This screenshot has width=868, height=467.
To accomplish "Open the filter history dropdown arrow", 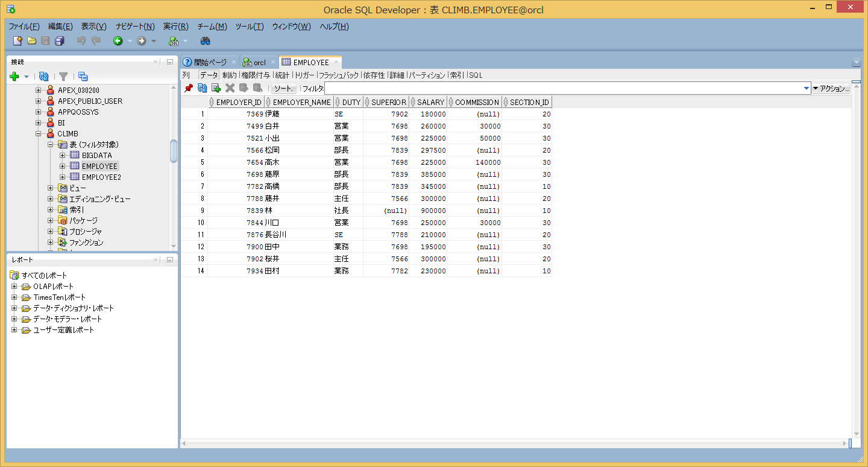I will pyautogui.click(x=807, y=88).
